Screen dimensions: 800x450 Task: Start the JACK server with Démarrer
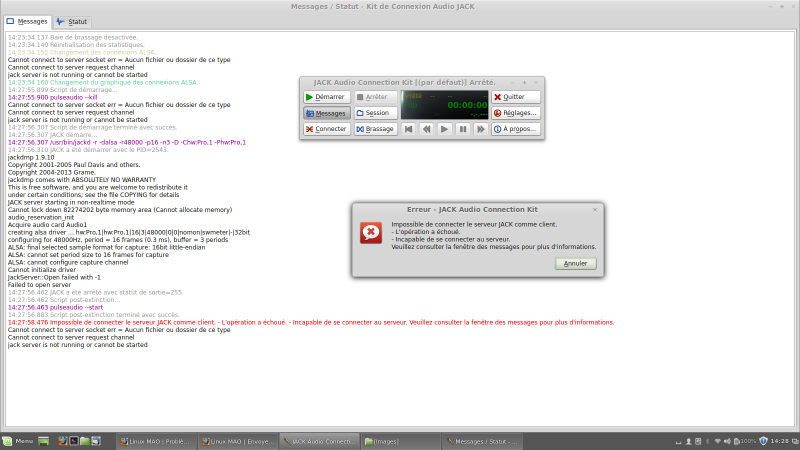[327, 97]
